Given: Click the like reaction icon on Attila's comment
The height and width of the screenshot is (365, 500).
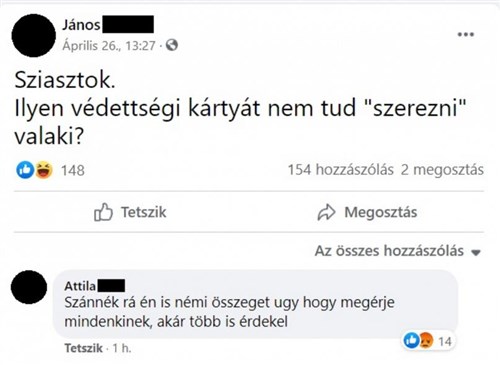Looking at the screenshot, I should coord(411,341).
